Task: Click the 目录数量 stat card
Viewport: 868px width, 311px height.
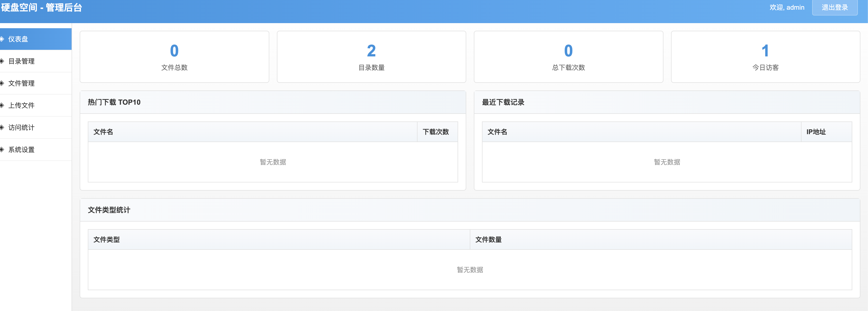Action: tap(371, 56)
